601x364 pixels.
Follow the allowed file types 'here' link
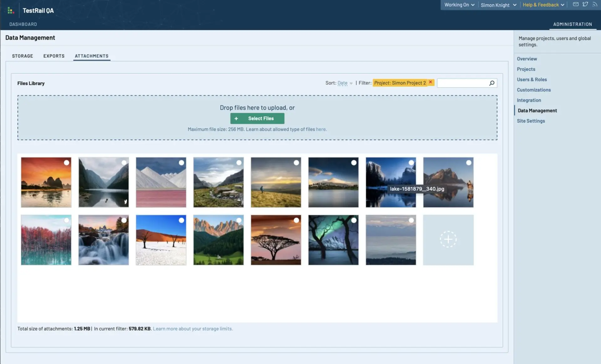pyautogui.click(x=321, y=129)
